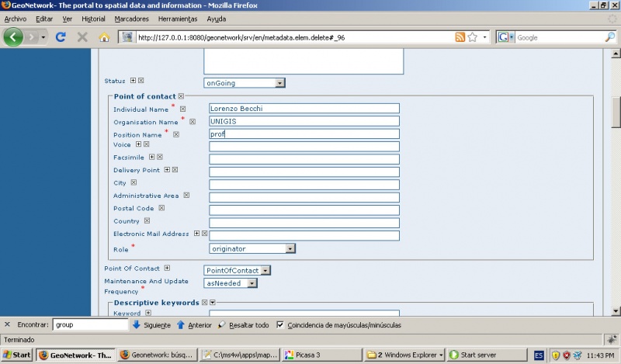This screenshot has width=621, height=364.
Task: Reload the page with the refresh icon
Action: pyautogui.click(x=61, y=36)
